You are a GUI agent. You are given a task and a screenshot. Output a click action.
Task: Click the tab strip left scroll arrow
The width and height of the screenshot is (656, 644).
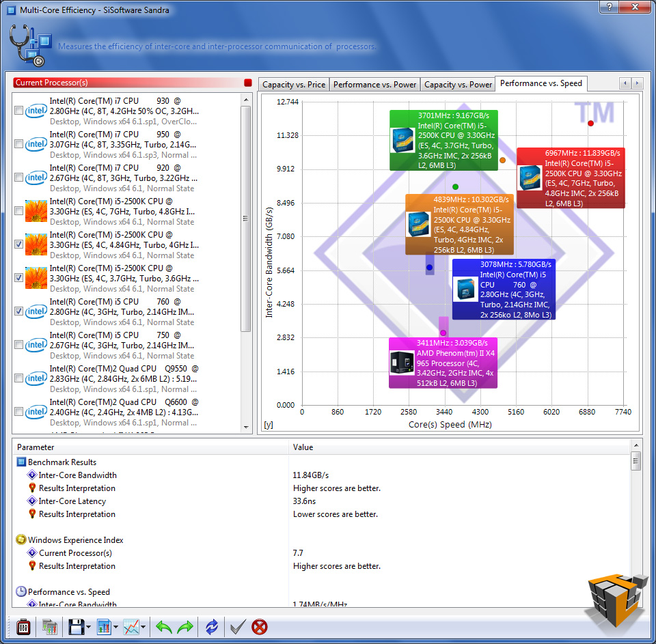tap(625, 83)
